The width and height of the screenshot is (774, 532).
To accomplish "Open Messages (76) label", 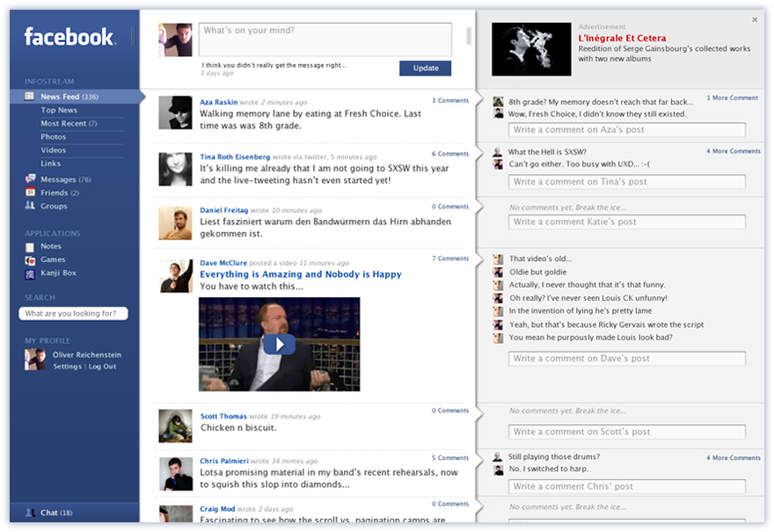I will 66,179.
